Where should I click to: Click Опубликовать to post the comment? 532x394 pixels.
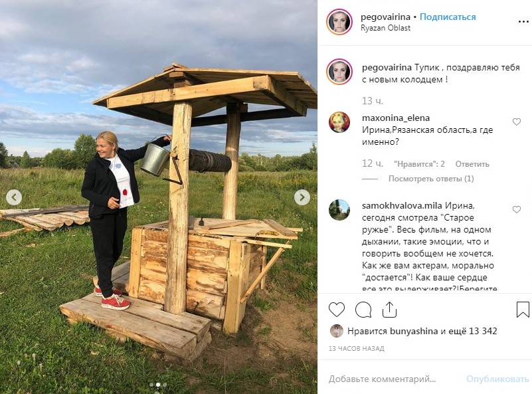click(497, 379)
